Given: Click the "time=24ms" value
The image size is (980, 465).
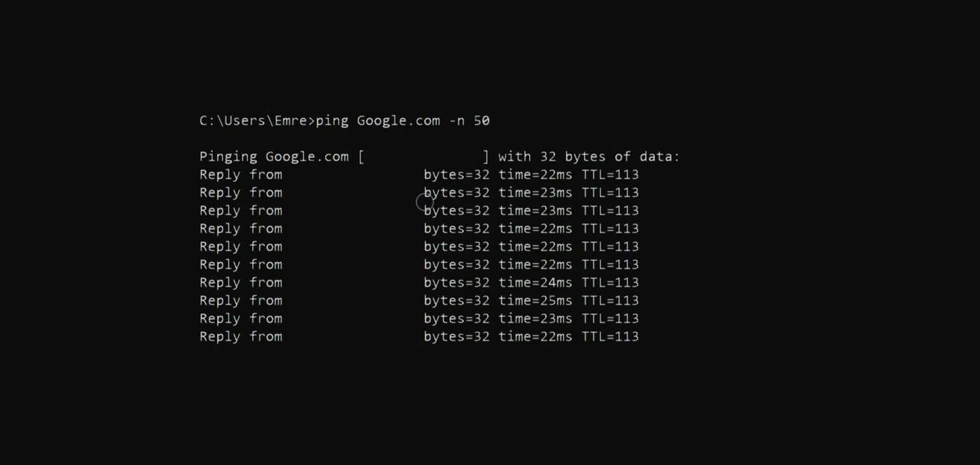Looking at the screenshot, I should point(535,283).
